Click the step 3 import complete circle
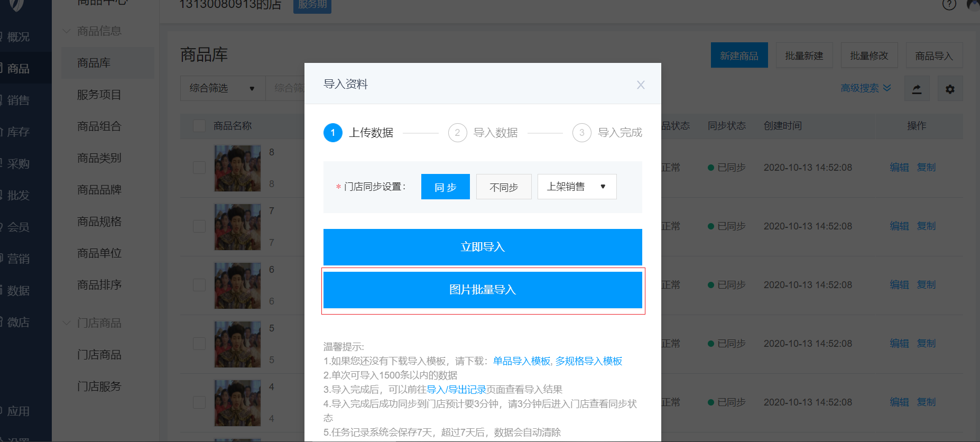 click(x=581, y=133)
